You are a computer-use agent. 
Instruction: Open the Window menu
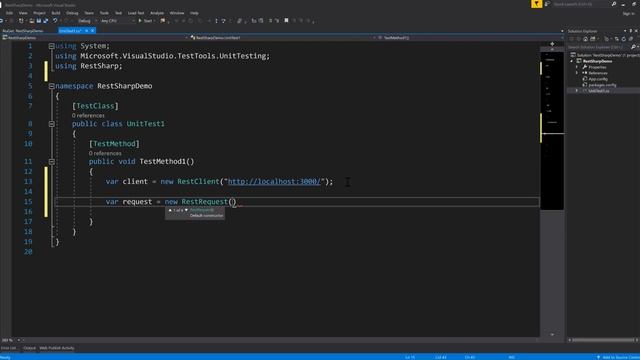click(177, 13)
